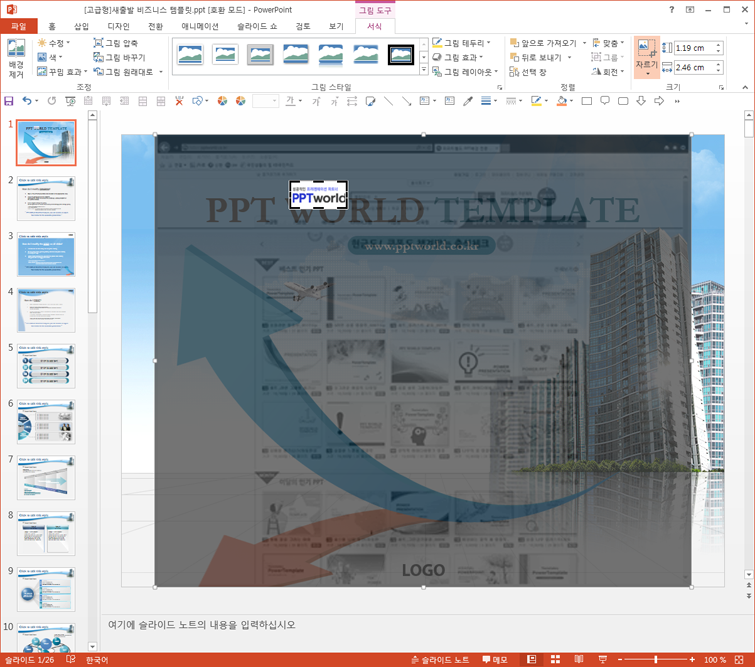Open the 슬라이드 쇼 (Slide Show) tab
755x667 pixels.
pyautogui.click(x=257, y=26)
